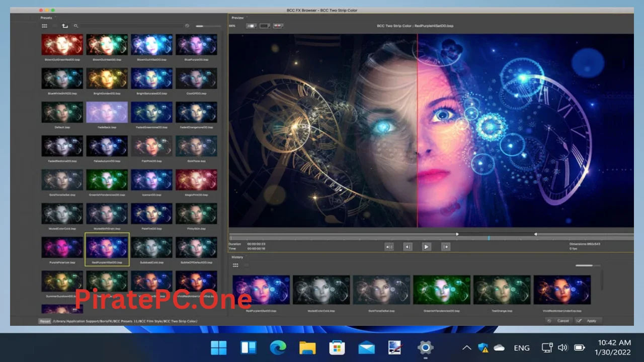Viewport: 644px width, 362px height.
Task: Select the second preview compare mode icon
Action: tap(265, 26)
